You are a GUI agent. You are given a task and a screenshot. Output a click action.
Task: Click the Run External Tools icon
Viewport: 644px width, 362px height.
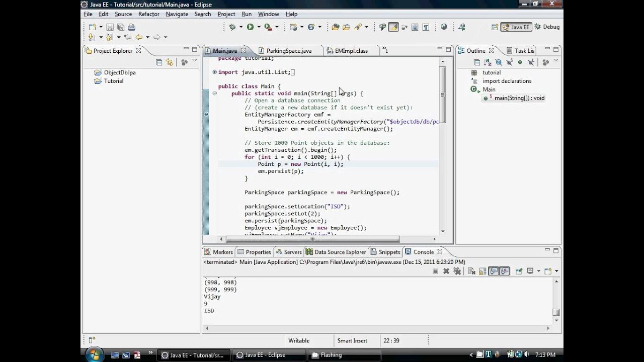pos(268,27)
